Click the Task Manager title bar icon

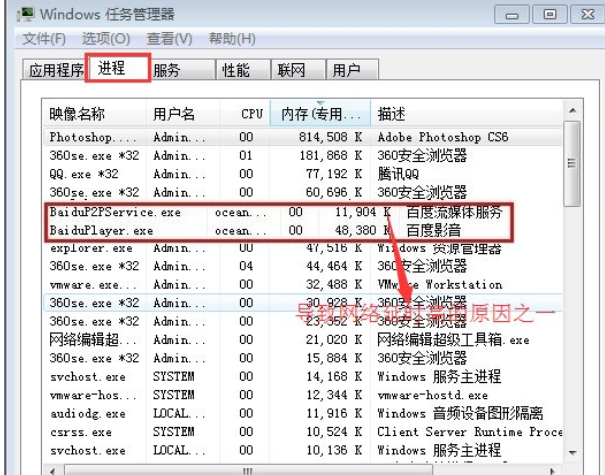point(25,14)
